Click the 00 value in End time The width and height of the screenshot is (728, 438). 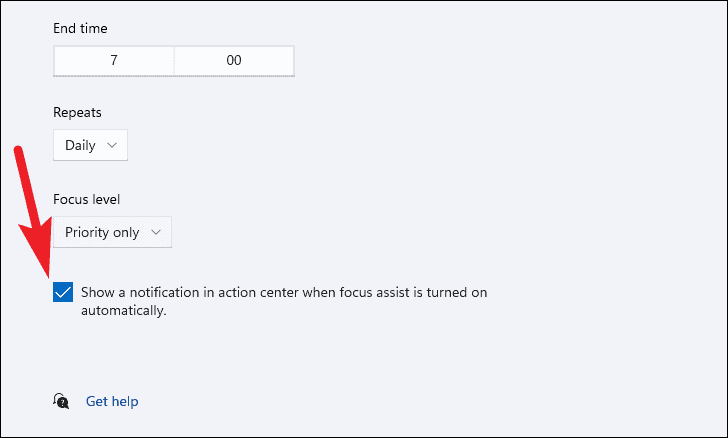[x=234, y=61]
